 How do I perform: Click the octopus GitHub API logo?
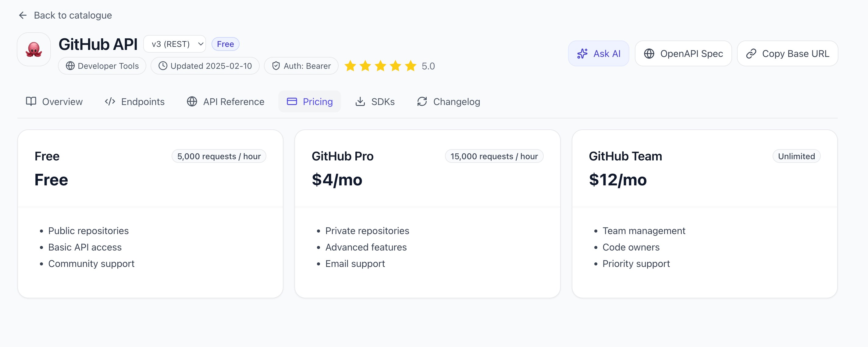34,49
